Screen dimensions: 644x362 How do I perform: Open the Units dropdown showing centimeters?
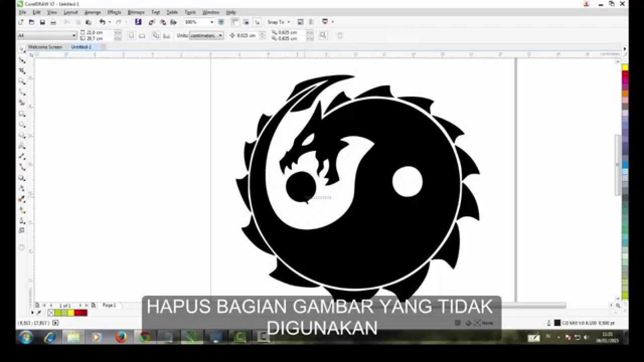[x=206, y=36]
